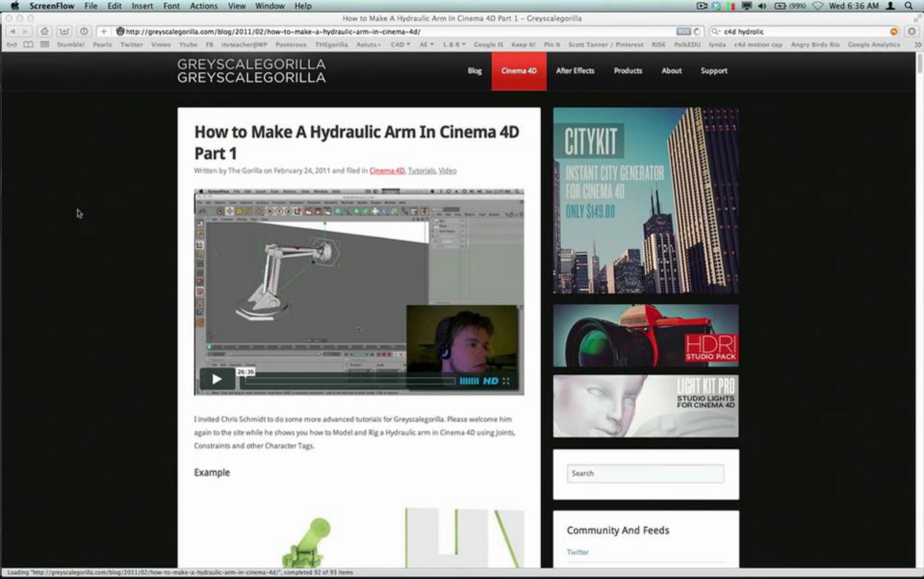924x579 pixels.
Task: Open the File menu
Action: point(91,6)
